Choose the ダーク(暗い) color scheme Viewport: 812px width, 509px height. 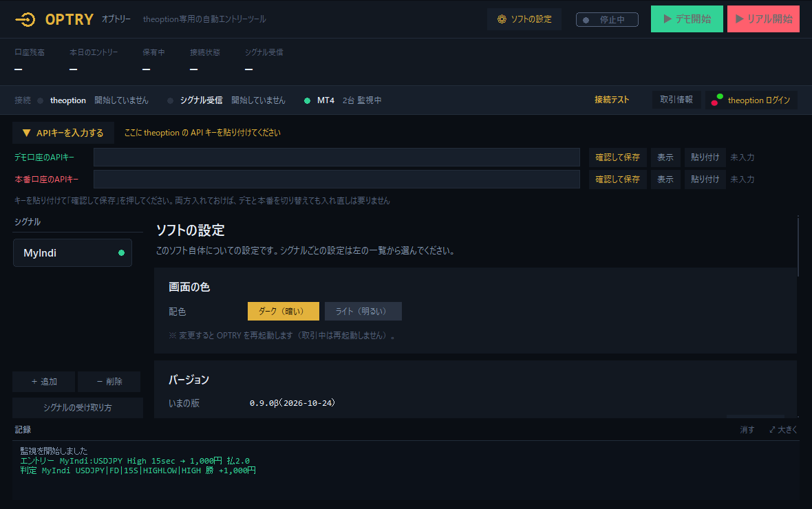click(x=284, y=311)
